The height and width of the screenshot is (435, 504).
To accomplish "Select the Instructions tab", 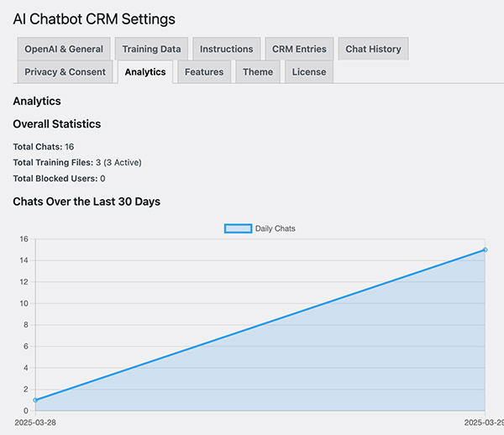I will [226, 49].
